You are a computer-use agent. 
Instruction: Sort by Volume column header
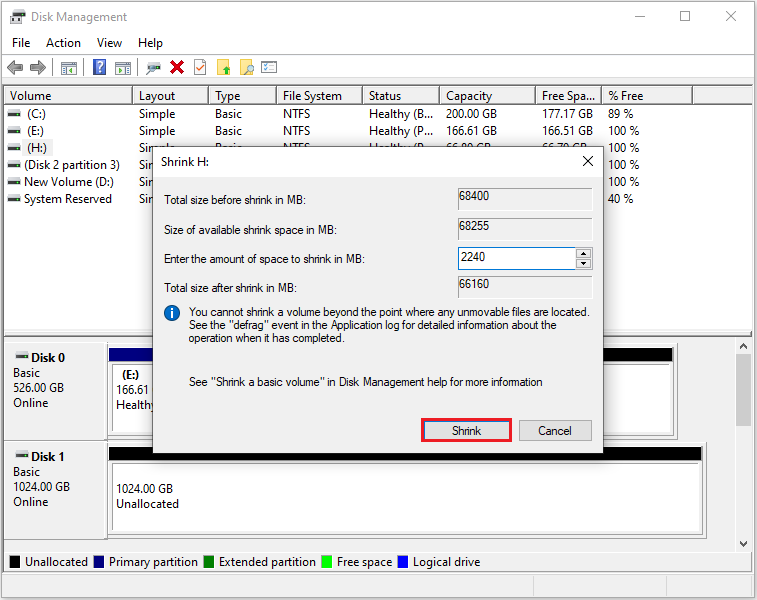(x=68, y=96)
